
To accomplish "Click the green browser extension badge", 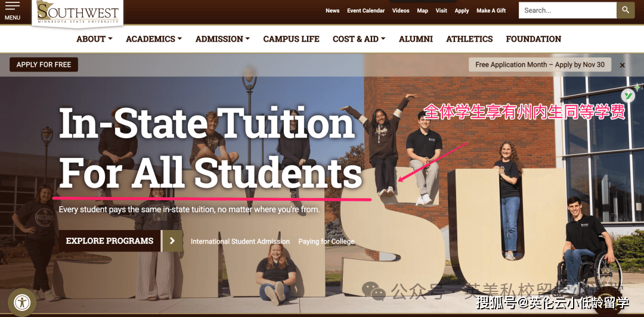I will 628,96.
